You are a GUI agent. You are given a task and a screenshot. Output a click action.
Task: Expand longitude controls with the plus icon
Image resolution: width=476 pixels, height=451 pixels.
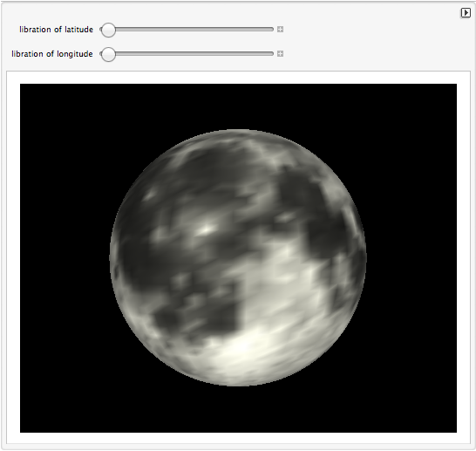coord(280,54)
